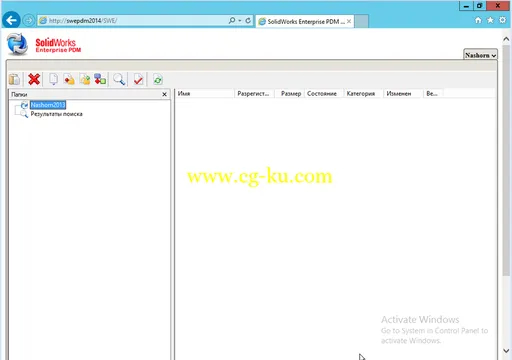Click the Папки pane header label
The width and height of the screenshot is (512, 360).
pyautogui.click(x=19, y=94)
